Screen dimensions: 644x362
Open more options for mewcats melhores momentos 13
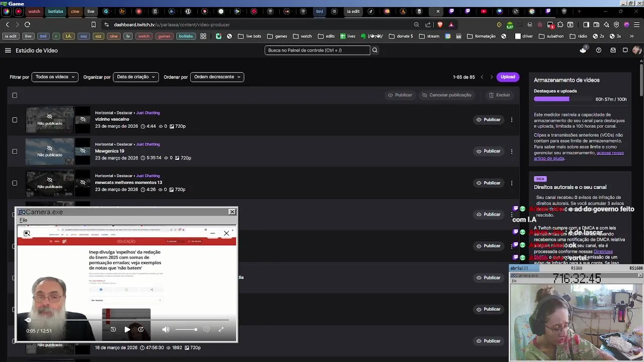(512, 183)
